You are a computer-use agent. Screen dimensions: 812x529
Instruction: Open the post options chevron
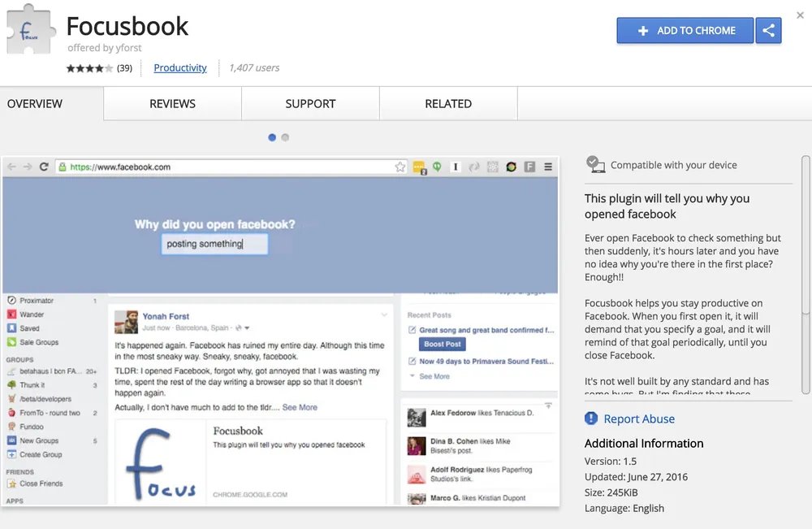(384, 314)
